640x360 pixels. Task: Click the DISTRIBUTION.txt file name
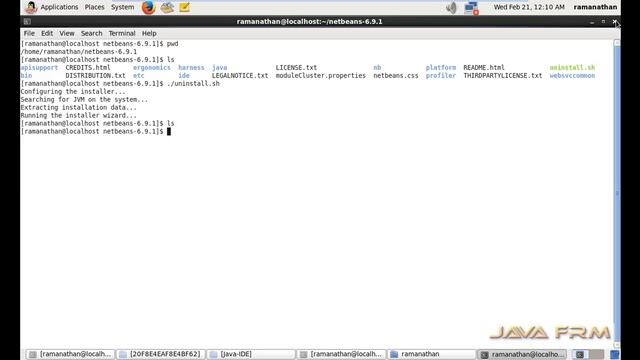coord(95,76)
